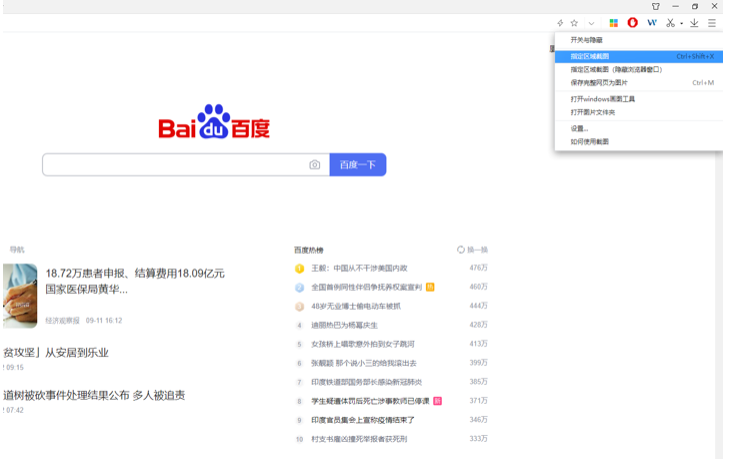
Task: Open hot item 王毅：中国从不干涉美国内政
Action: click(x=359, y=268)
